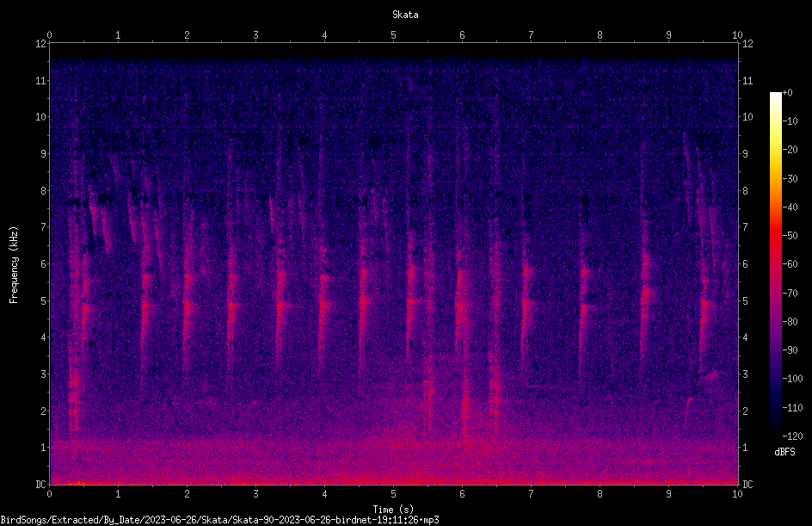Click the "-50" color scale tick label
Image resolution: width=812 pixels, height=526 pixels.
point(790,236)
